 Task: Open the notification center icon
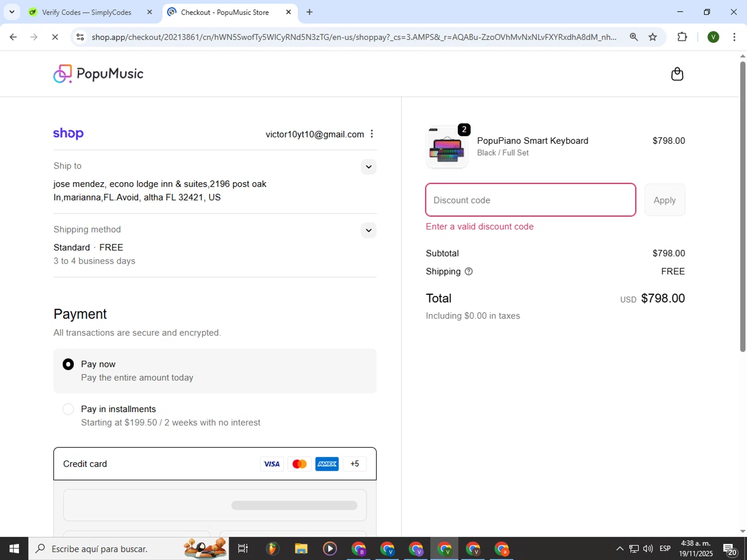[731, 549]
